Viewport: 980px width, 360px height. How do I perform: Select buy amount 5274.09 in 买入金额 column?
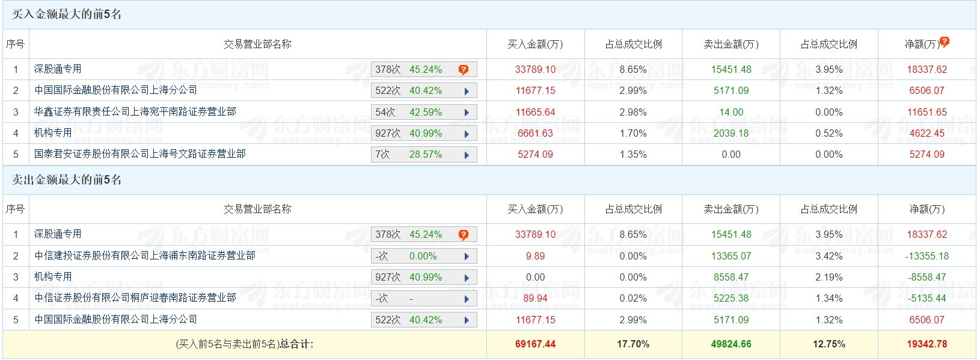pyautogui.click(x=535, y=154)
